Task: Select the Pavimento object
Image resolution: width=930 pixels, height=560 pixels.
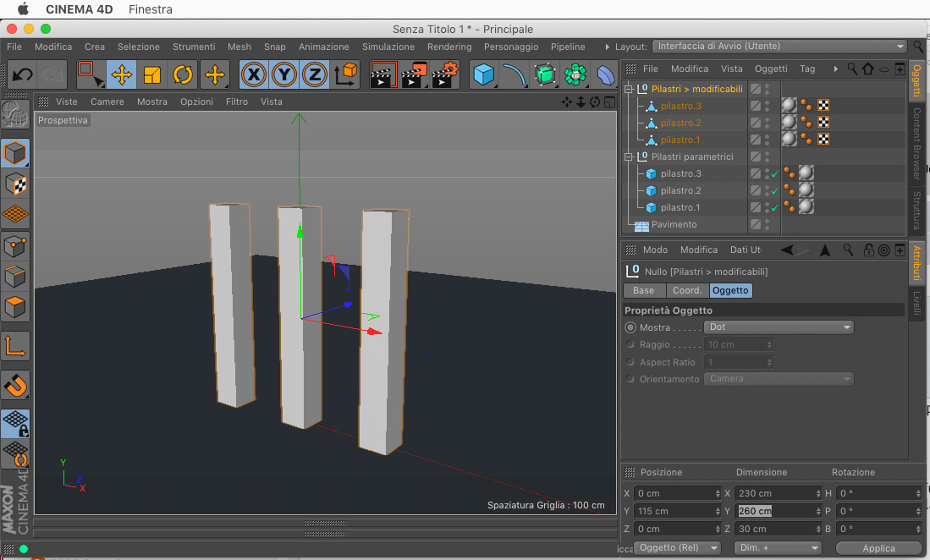Action: (674, 225)
